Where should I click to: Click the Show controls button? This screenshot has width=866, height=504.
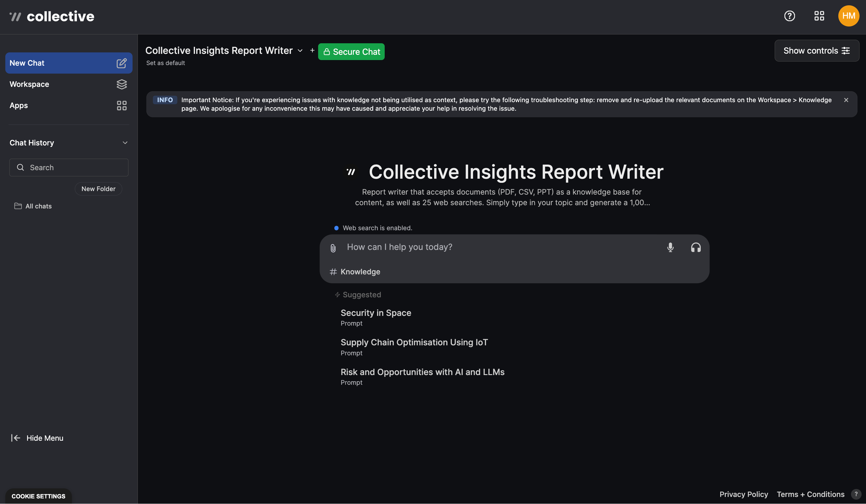point(817,51)
